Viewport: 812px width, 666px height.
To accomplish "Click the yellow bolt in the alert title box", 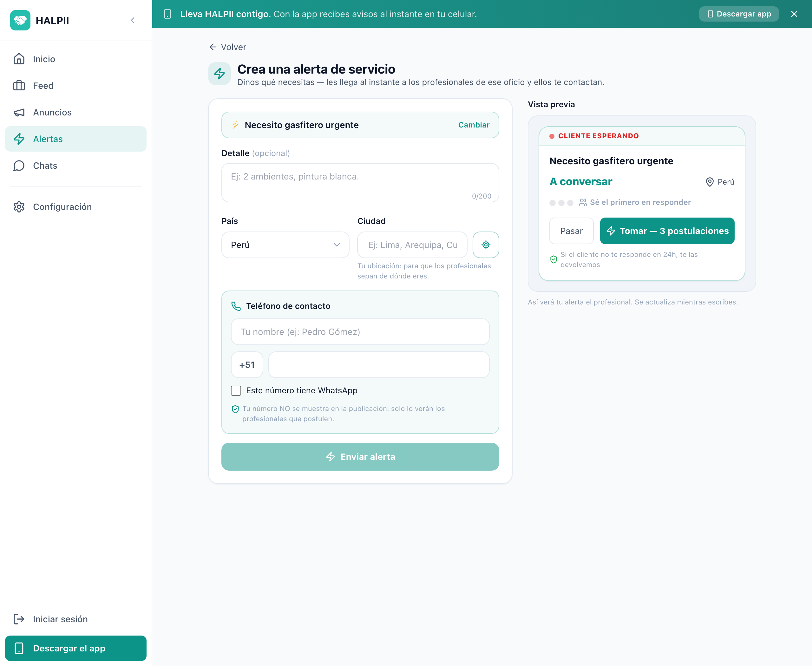I will pyautogui.click(x=236, y=125).
